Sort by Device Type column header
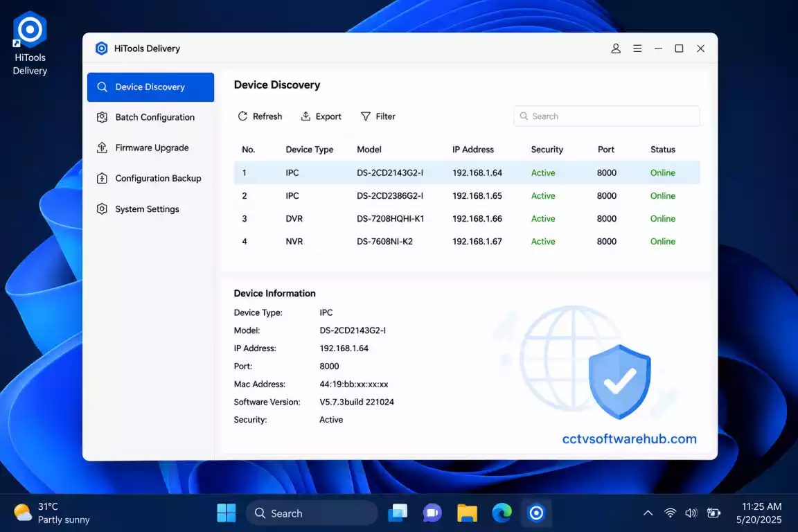 (310, 149)
